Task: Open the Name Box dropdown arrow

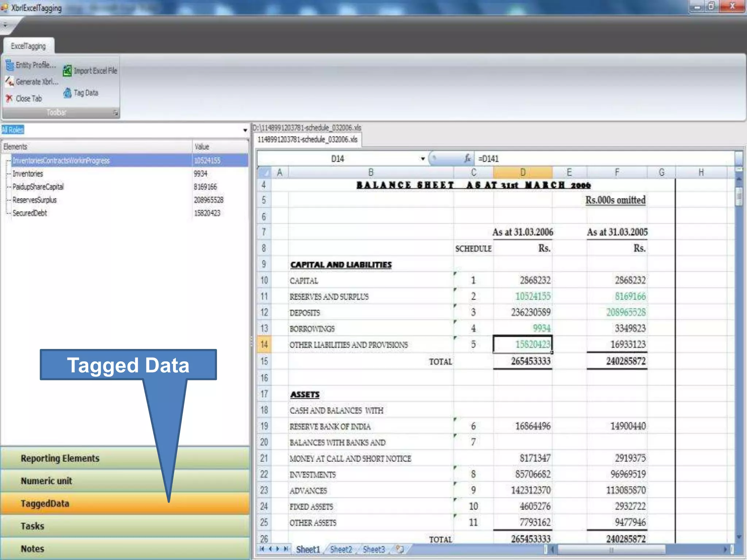Action: 423,159
